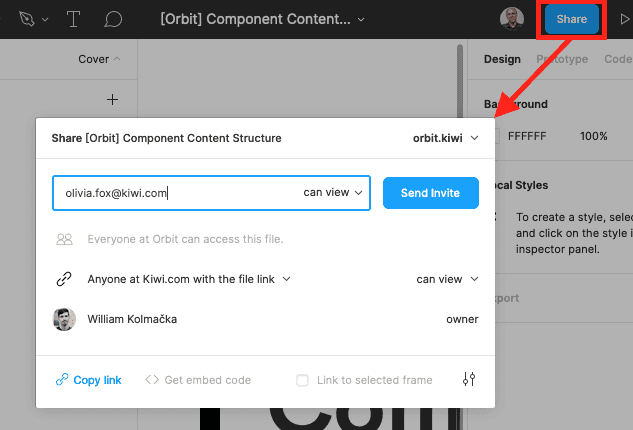Select the Comment tool
The width and height of the screenshot is (633, 430).
pos(113,19)
